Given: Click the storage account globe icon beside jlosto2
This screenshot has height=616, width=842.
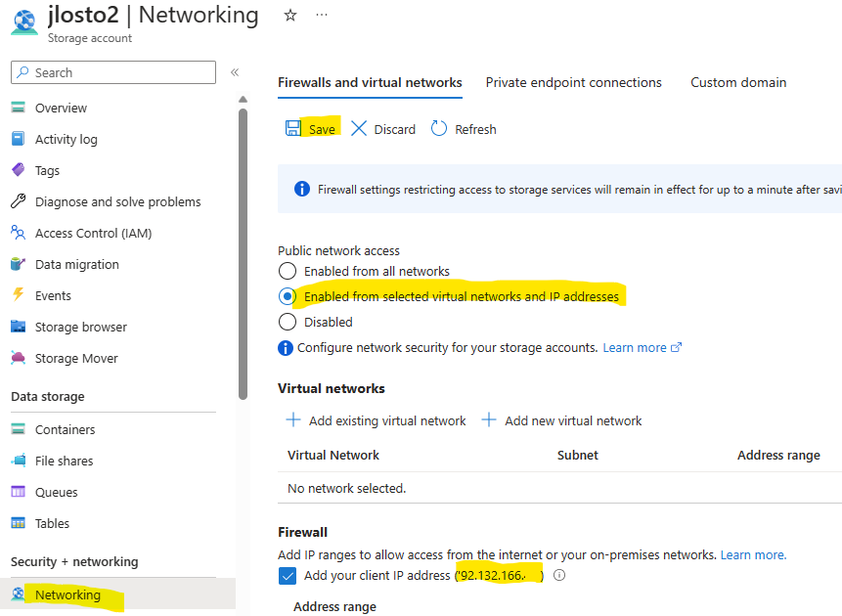Looking at the screenshot, I should [x=24, y=22].
